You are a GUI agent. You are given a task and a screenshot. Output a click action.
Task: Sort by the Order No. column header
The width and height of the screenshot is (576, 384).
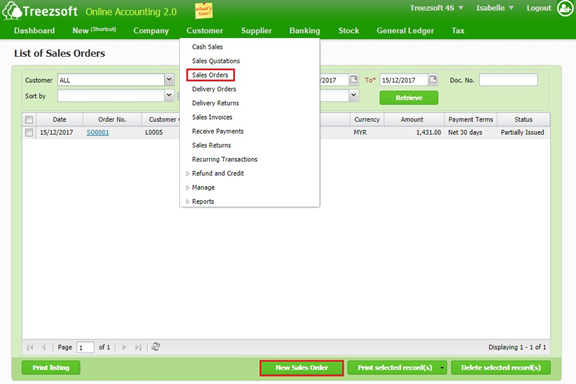coord(112,120)
